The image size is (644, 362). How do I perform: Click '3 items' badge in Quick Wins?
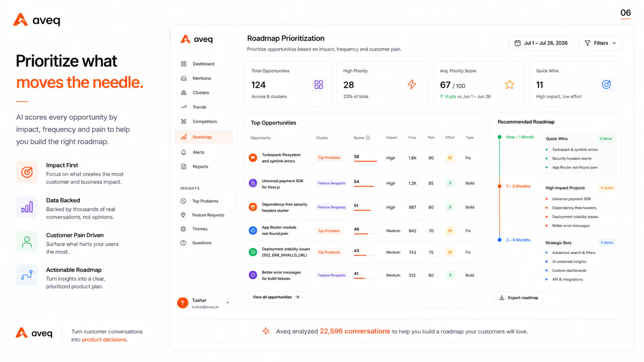(605, 138)
